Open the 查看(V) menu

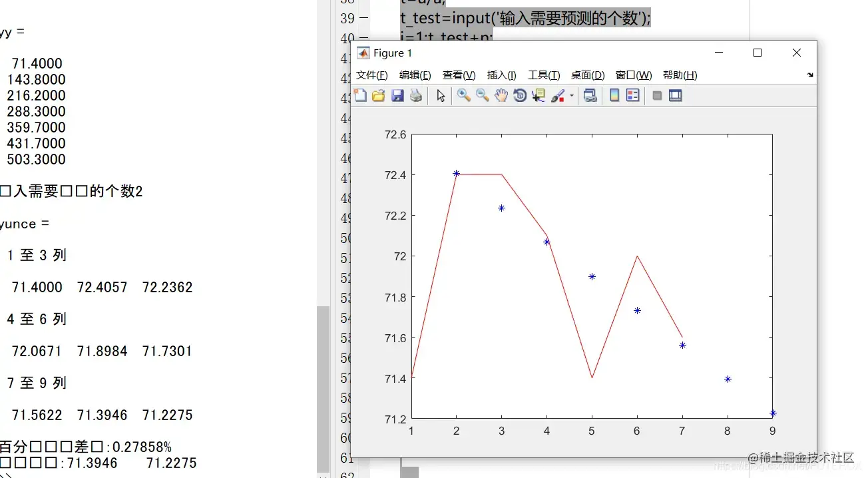tap(459, 75)
